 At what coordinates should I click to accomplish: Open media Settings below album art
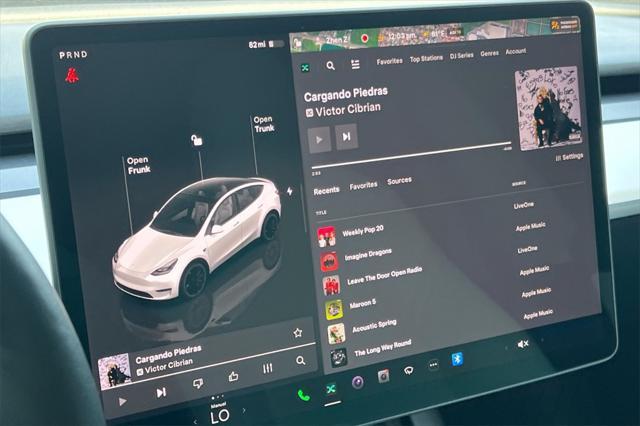click(569, 157)
